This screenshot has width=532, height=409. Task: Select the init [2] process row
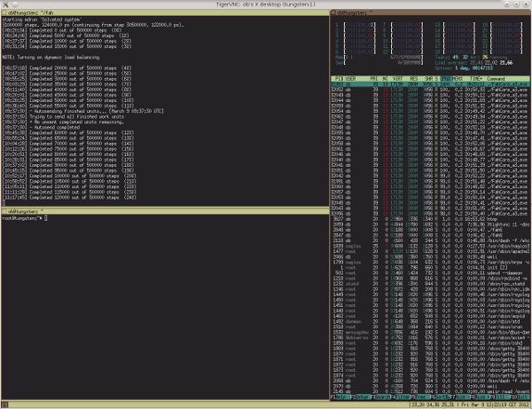tap(430, 267)
